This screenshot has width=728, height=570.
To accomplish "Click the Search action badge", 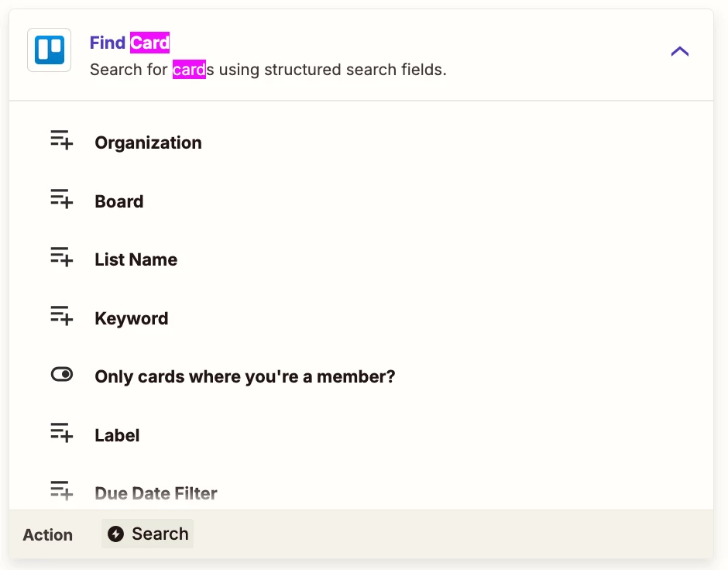I will (148, 534).
